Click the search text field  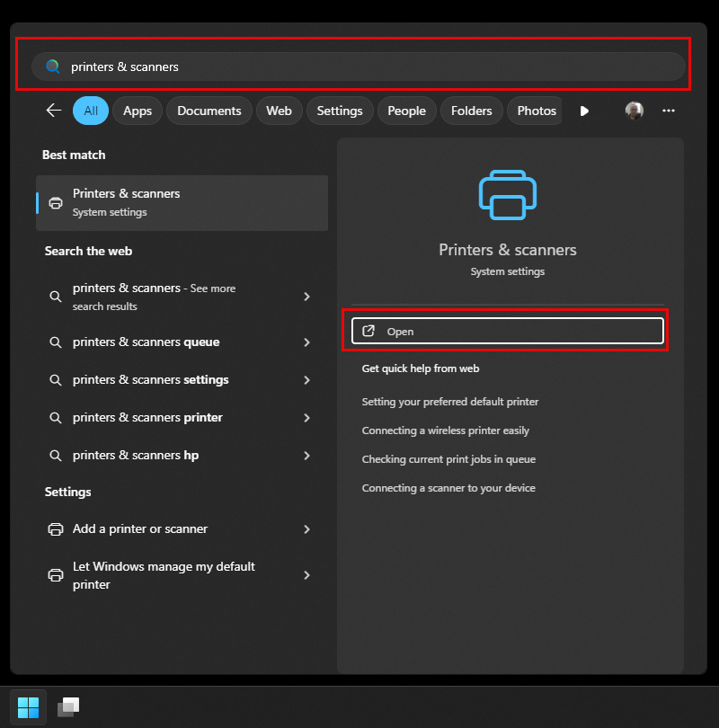tap(359, 67)
